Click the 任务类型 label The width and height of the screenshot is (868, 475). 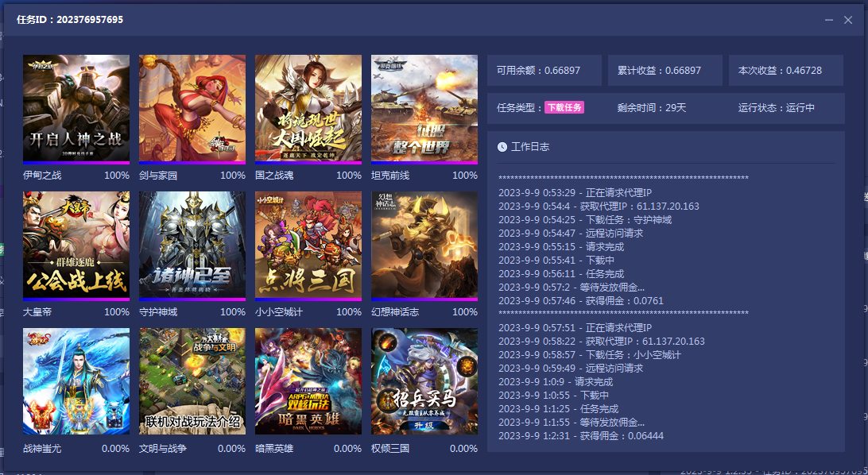520,108
